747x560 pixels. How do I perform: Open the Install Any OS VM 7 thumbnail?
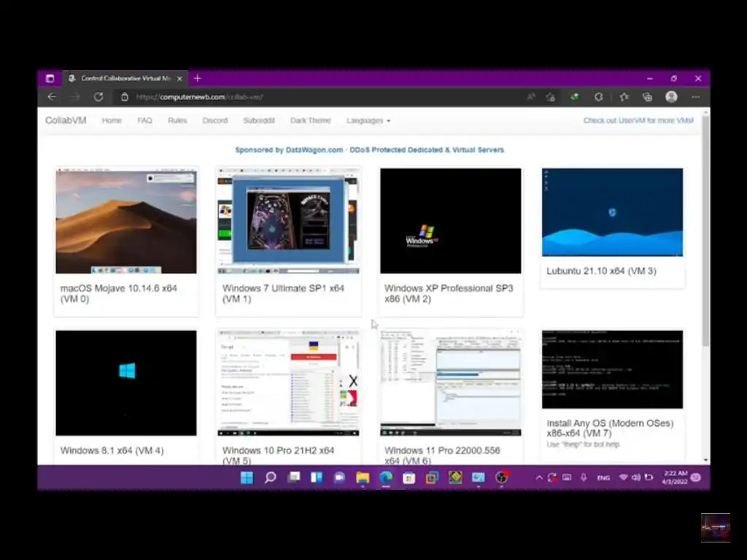pyautogui.click(x=612, y=370)
